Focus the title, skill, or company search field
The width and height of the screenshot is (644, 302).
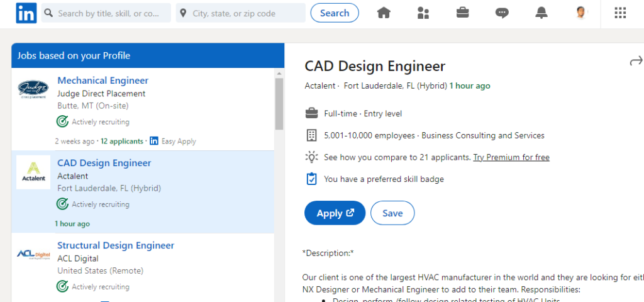106,13
